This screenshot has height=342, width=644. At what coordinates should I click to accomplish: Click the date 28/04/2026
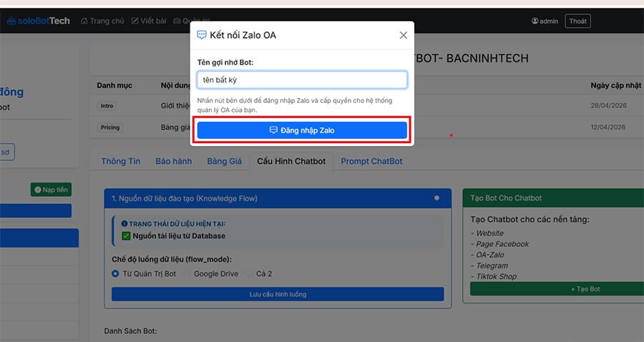[x=609, y=105]
